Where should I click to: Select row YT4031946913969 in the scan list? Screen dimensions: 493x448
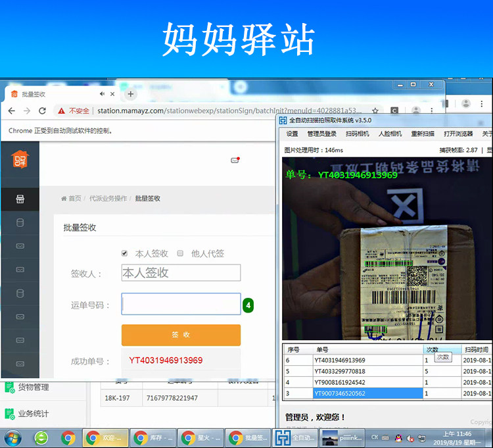pyautogui.click(x=387, y=361)
